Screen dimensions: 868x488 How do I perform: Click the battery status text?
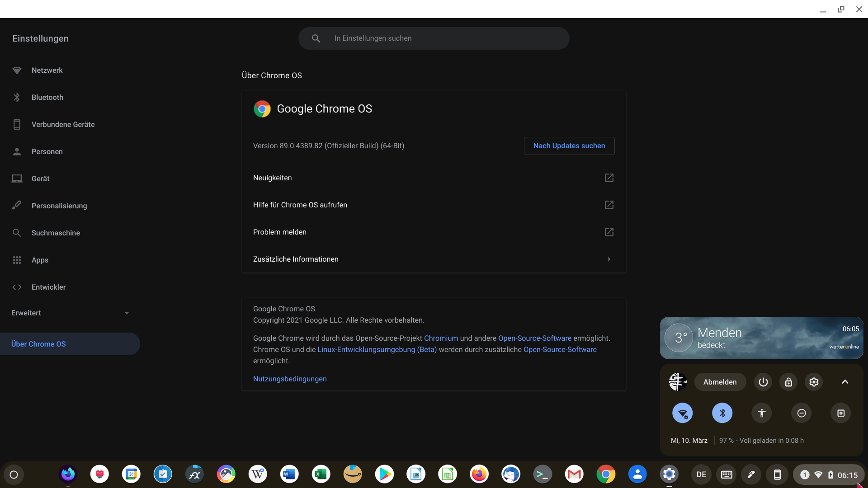761,441
